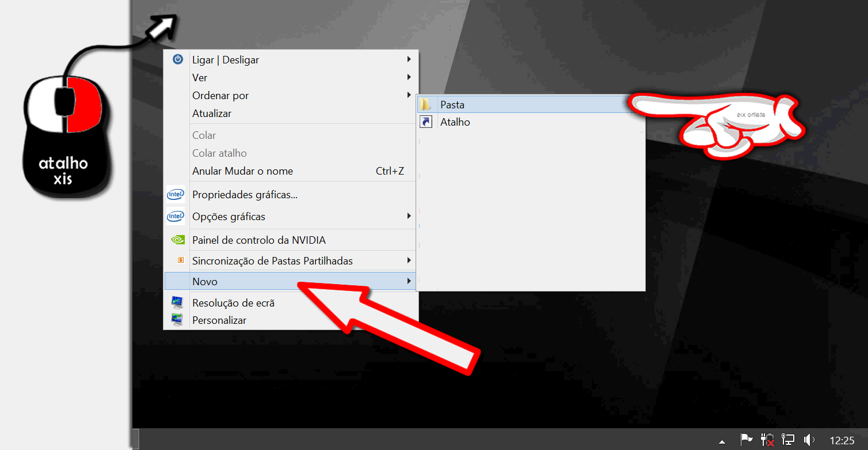Expand the Ordenar por submenu arrow

(409, 95)
